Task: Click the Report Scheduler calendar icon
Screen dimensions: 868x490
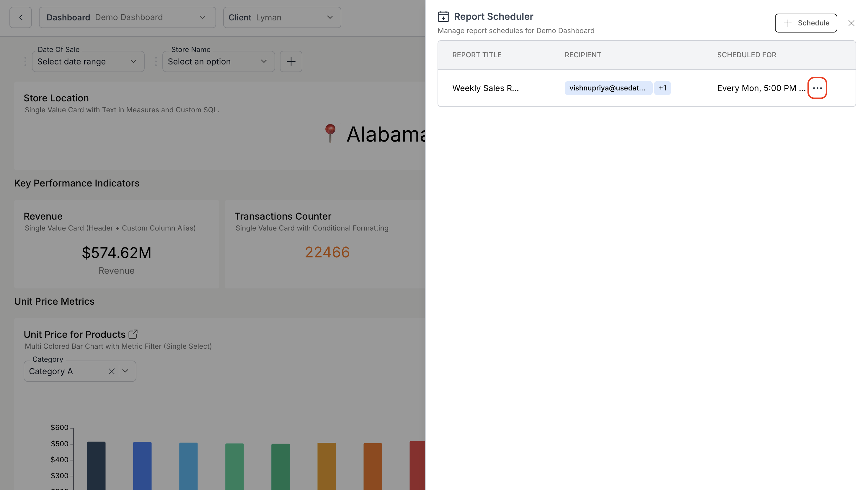Action: click(x=443, y=17)
